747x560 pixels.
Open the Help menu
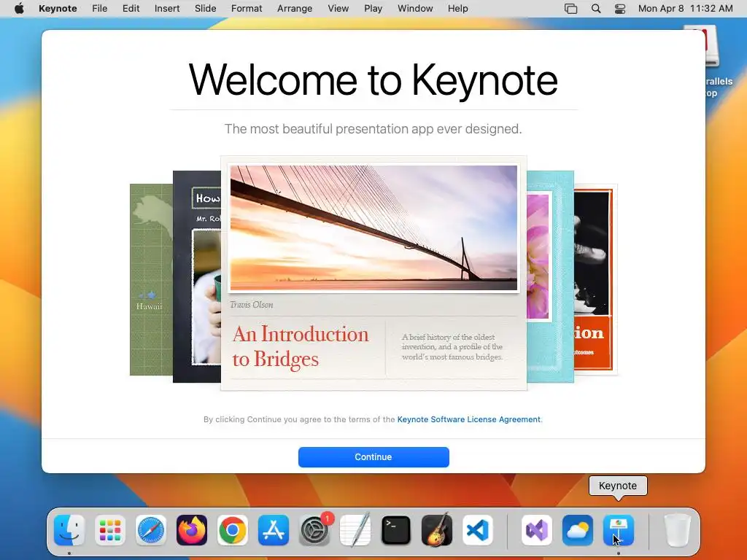[x=458, y=9]
